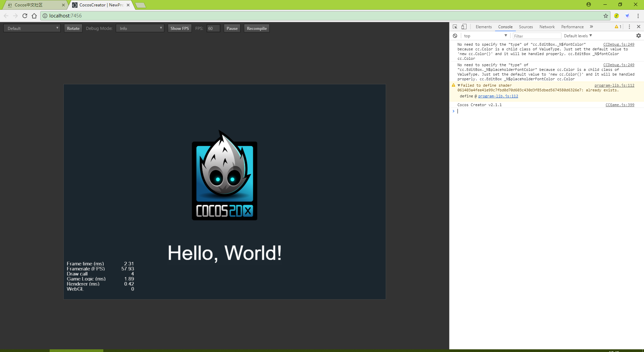
Task: Close the CocosCreator NewProject tab
Action: click(128, 5)
